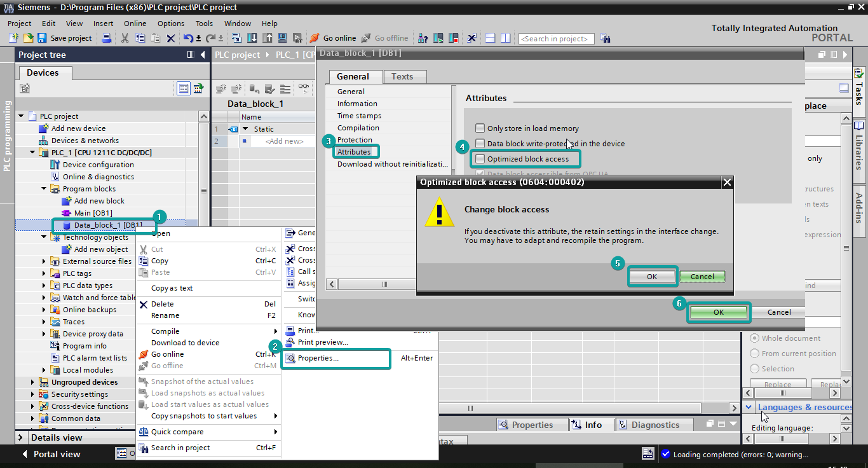Click the Cut scissors icon in toolbar
Screen dimensions: 868x468
[x=125, y=38]
